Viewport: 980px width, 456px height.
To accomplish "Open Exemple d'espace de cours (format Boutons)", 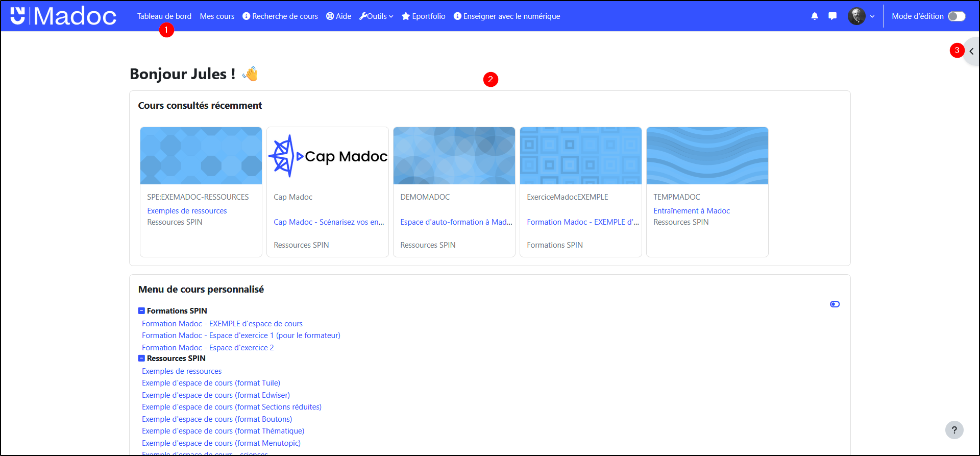I will [217, 419].
